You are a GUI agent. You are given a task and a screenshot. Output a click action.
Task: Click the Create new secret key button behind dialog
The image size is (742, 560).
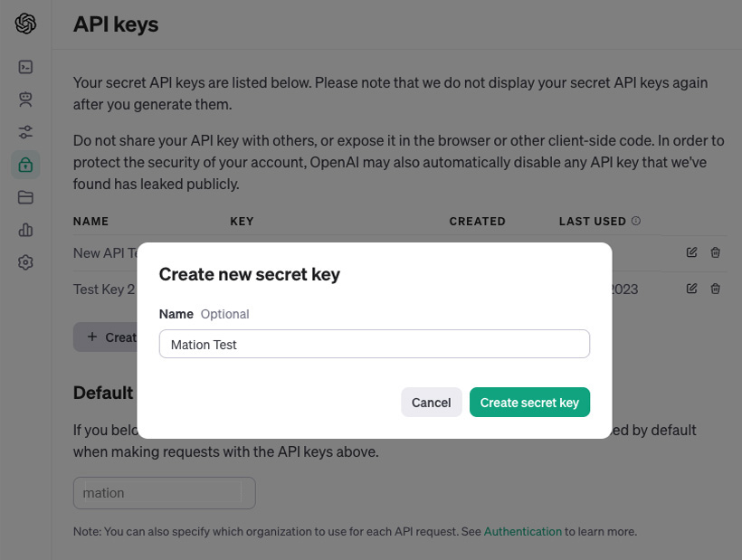105,337
